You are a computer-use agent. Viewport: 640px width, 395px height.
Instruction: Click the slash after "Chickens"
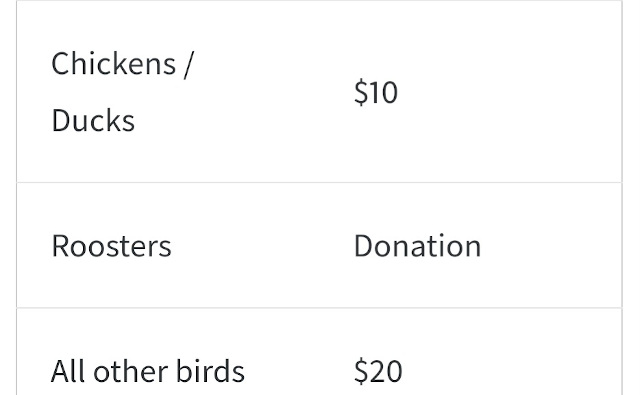(x=187, y=64)
